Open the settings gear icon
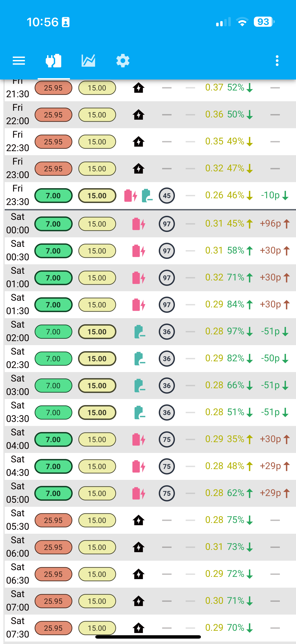Viewport: 296px width, 644px height. coord(123,61)
